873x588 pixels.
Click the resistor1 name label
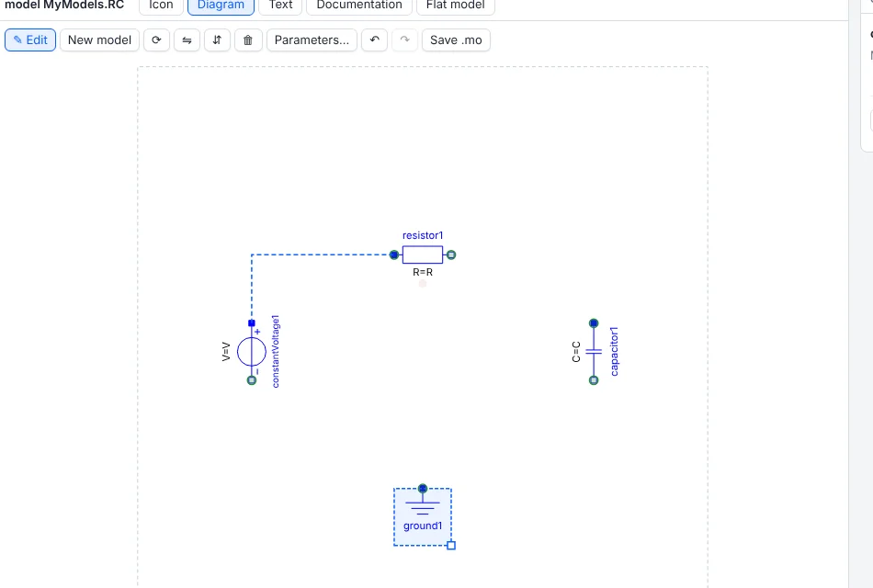[x=423, y=235]
